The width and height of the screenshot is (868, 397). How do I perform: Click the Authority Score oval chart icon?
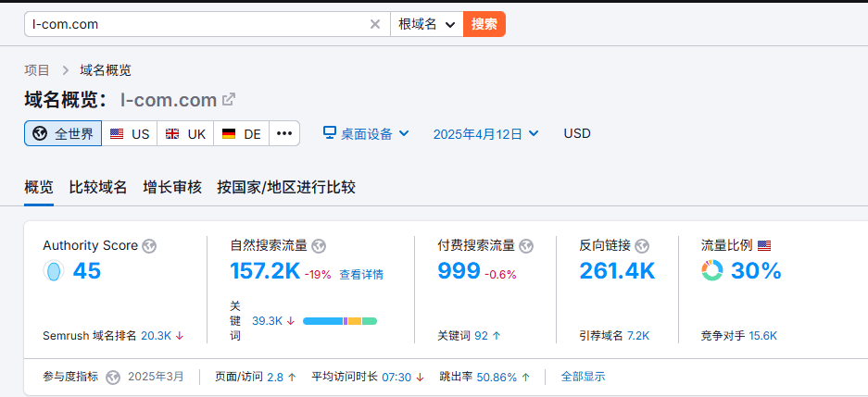pos(54,271)
